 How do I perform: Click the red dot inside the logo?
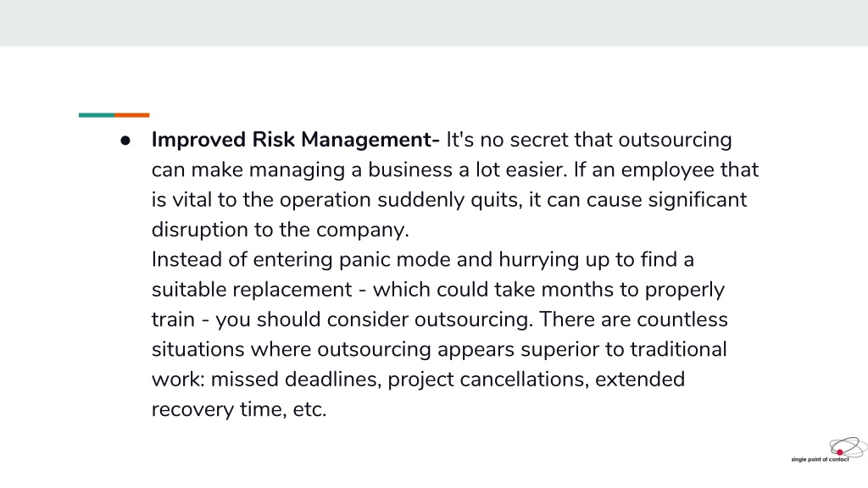(x=840, y=452)
